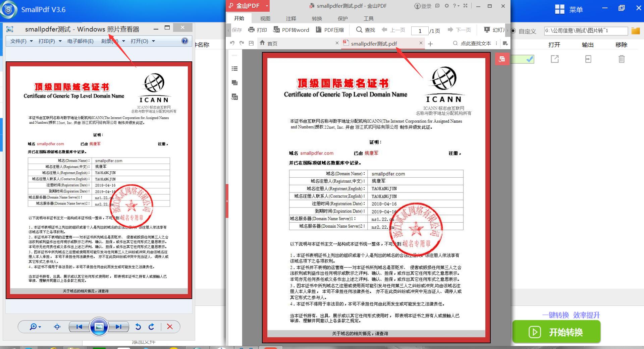Open 打印(P) dropdown in Photo Viewer
Image resolution: width=644 pixels, height=349 pixels.
click(x=50, y=41)
